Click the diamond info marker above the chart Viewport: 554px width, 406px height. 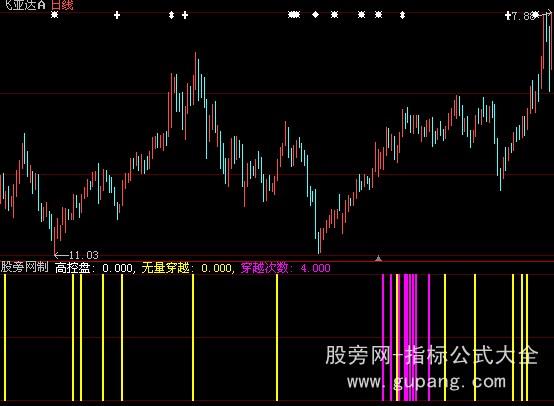[316, 14]
